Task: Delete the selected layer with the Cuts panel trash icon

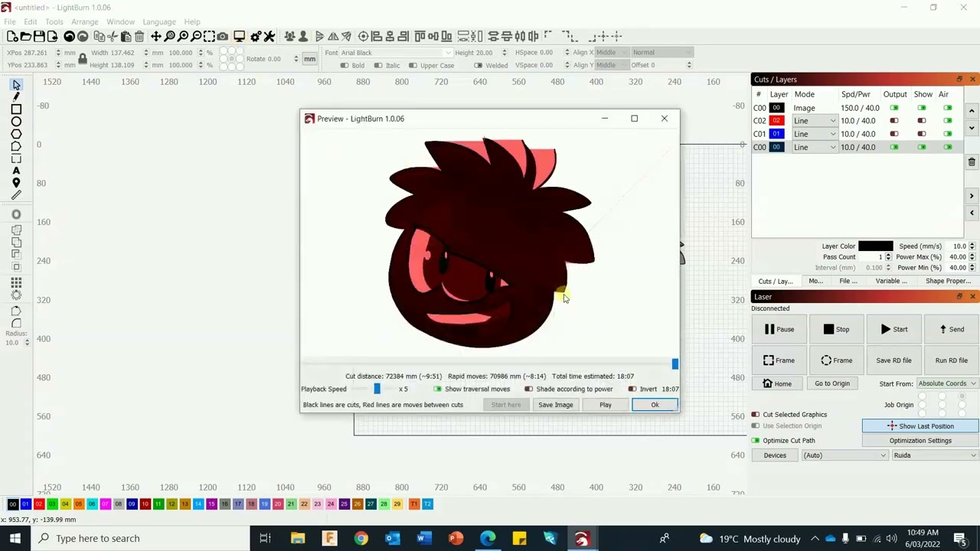Action: point(972,162)
